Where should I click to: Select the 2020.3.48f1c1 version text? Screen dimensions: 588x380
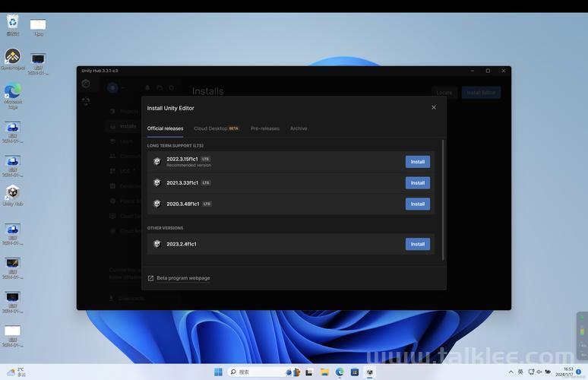[x=183, y=204]
